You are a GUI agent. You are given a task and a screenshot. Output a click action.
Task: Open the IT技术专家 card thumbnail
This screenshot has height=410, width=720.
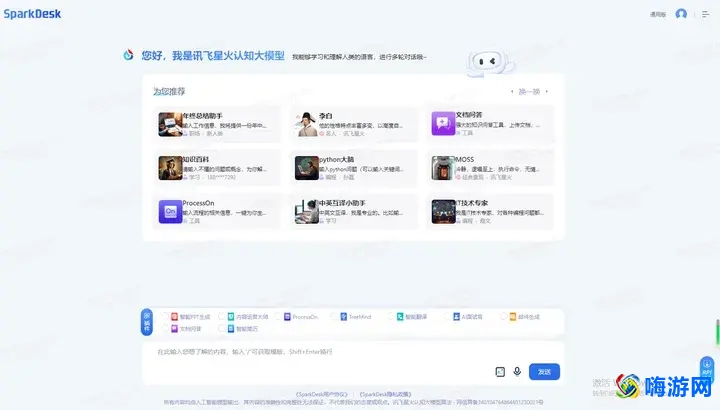(443, 212)
